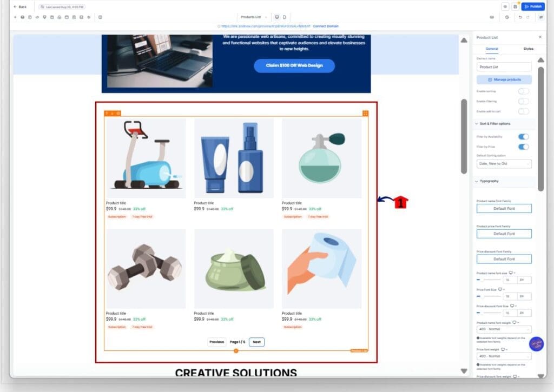Image resolution: width=554 pixels, height=392 pixels.
Task: Select the dumbbells product image
Action: pyautogui.click(x=146, y=269)
